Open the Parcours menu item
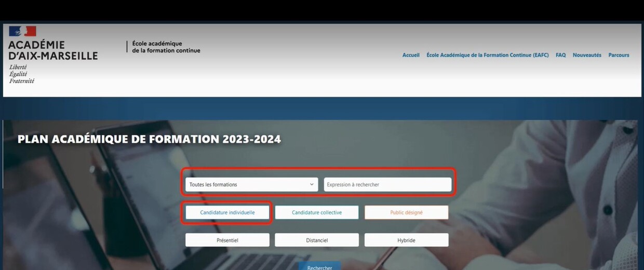The image size is (644, 270). coord(619,55)
